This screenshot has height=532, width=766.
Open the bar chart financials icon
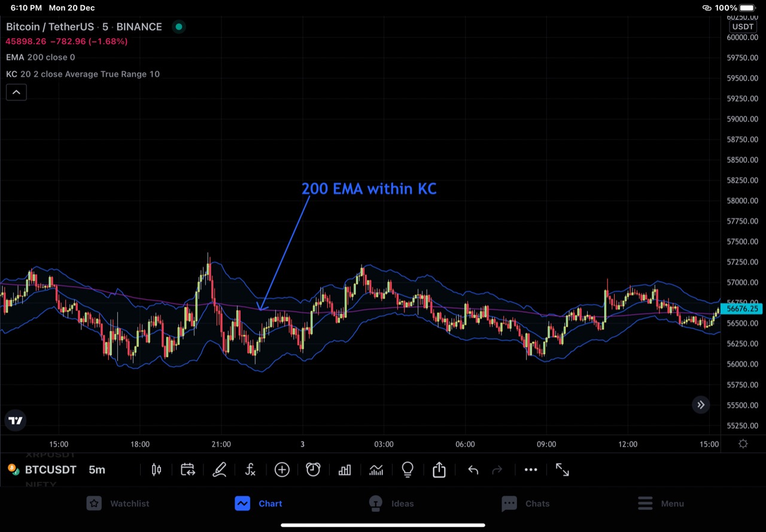[x=345, y=470]
